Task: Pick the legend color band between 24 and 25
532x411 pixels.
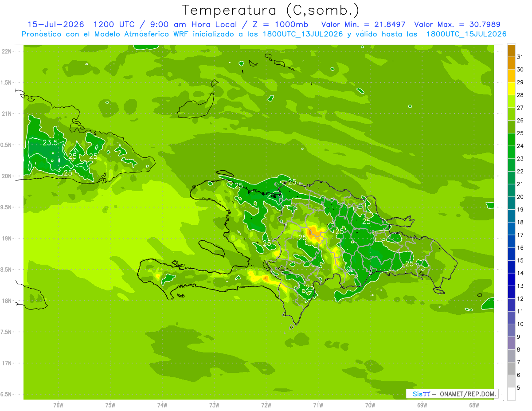Action: (511, 140)
